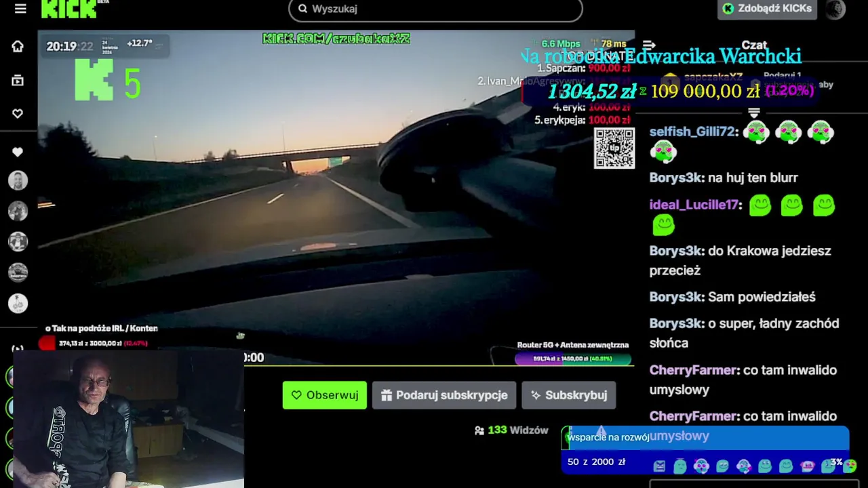Go to Home via the sidebar house icon
The height and width of the screenshot is (488, 868).
click(18, 46)
